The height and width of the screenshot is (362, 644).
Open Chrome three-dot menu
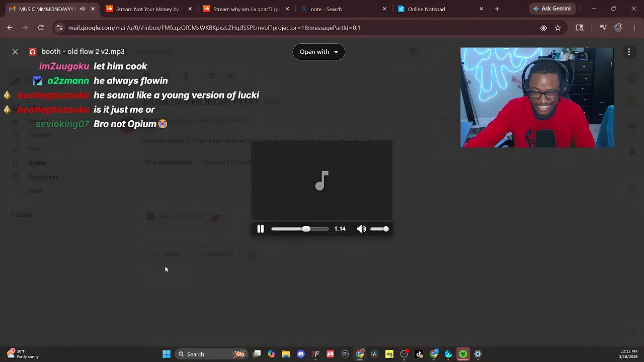[x=634, y=28]
